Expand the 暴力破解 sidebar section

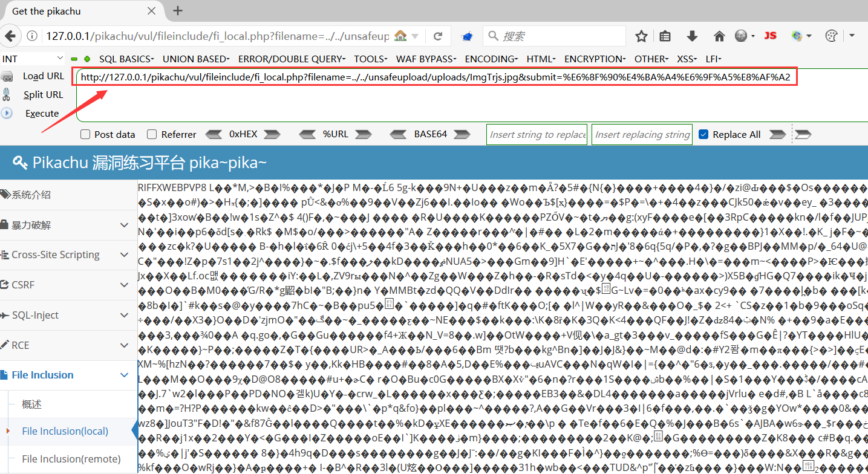point(69,225)
